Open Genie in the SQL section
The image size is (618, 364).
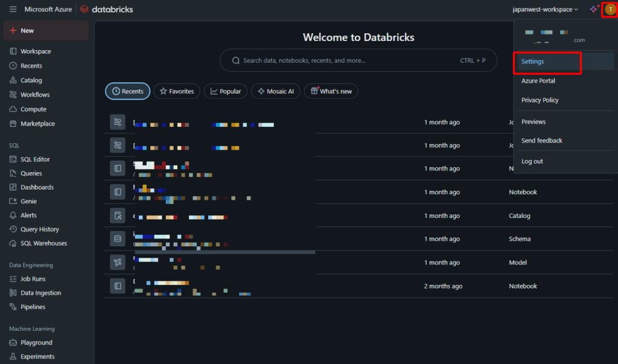(x=28, y=201)
